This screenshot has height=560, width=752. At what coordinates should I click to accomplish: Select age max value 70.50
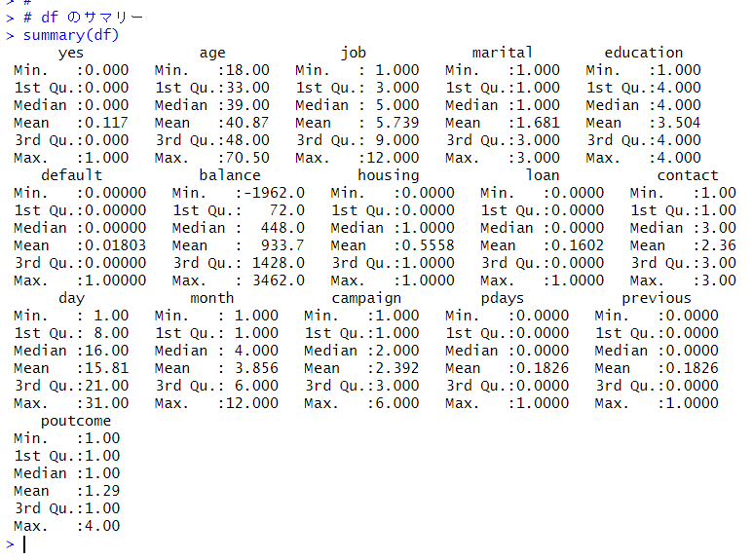coord(247,158)
